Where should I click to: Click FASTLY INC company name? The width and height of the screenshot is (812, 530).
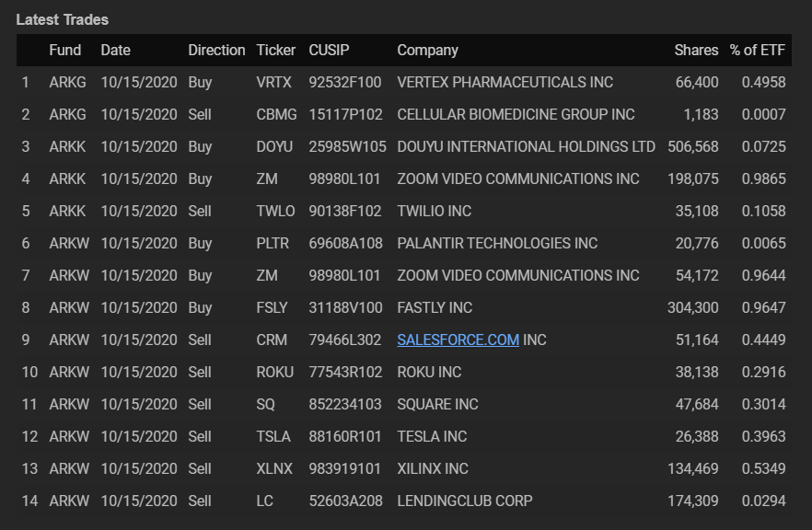[x=435, y=308]
